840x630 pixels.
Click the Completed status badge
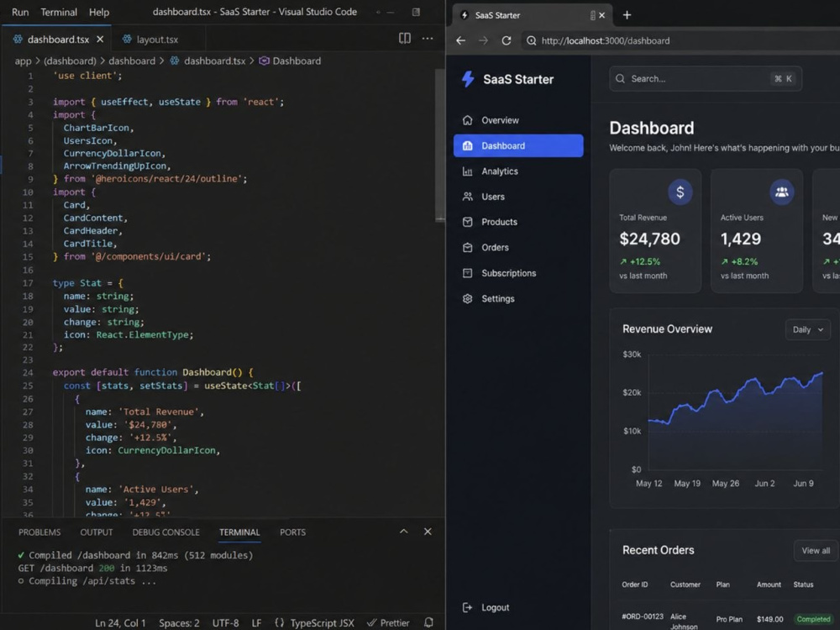click(x=813, y=619)
